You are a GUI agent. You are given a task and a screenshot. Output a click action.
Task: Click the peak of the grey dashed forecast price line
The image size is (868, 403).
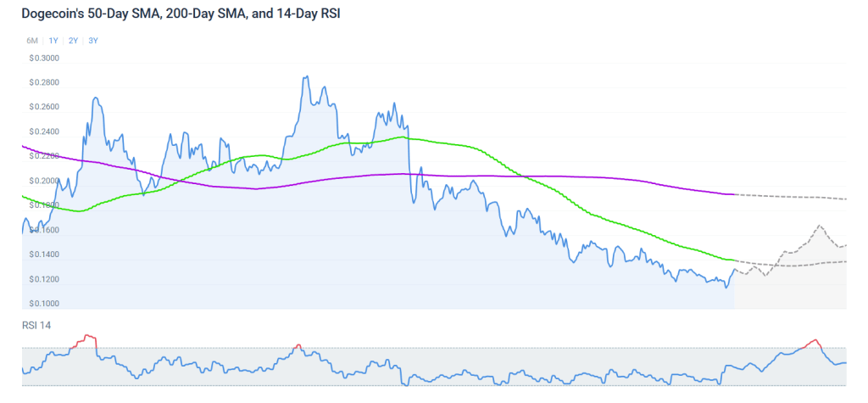coord(820,226)
